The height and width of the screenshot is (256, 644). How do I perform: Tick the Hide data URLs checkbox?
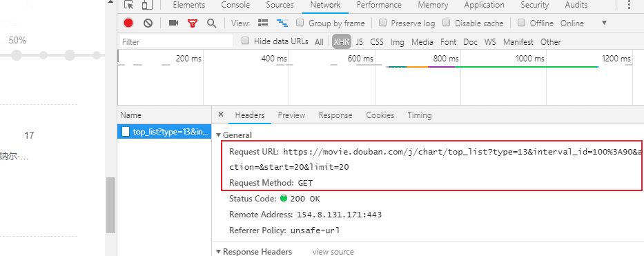coord(245,41)
